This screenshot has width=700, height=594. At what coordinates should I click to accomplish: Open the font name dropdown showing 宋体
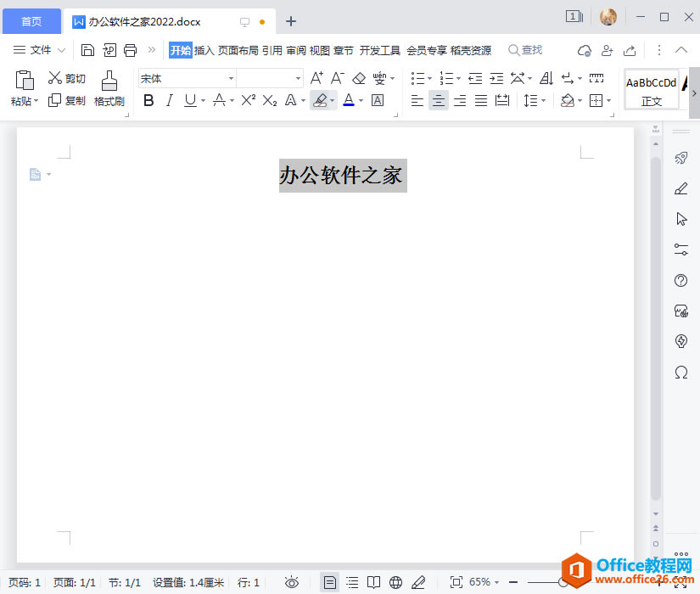231,78
